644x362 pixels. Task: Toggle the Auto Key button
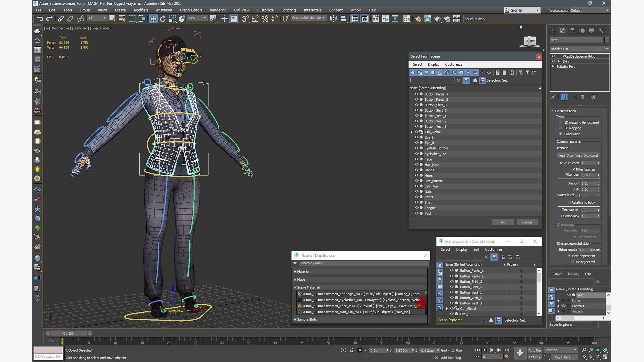(535, 350)
